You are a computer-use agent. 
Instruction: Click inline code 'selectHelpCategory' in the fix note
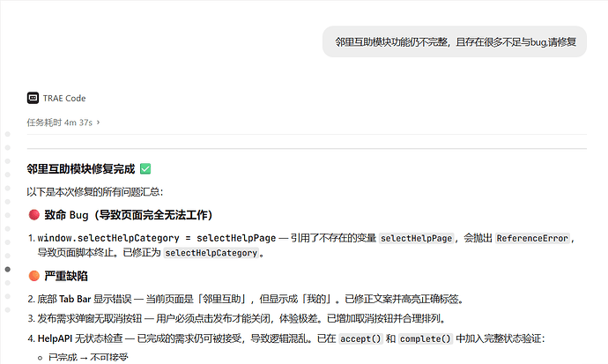coord(211,253)
